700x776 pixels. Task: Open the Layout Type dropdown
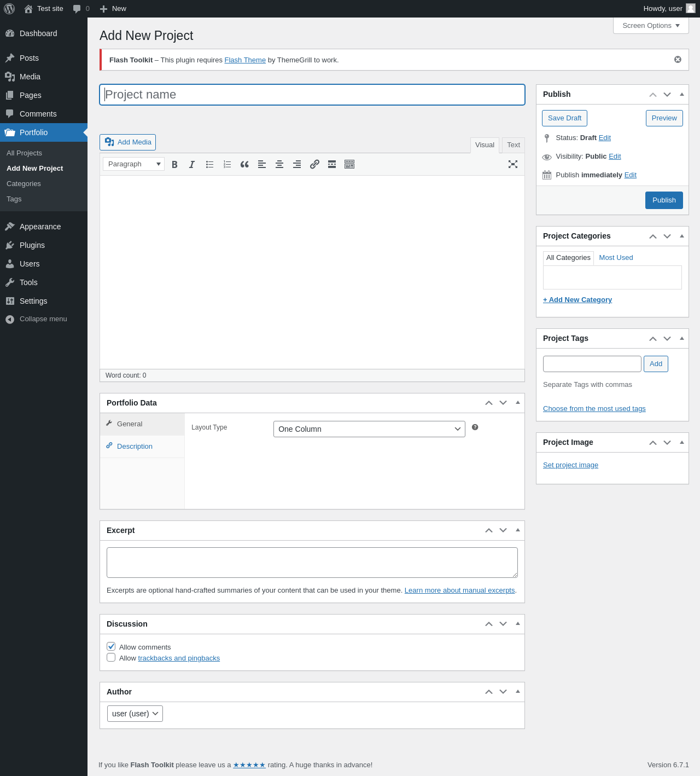[369, 429]
